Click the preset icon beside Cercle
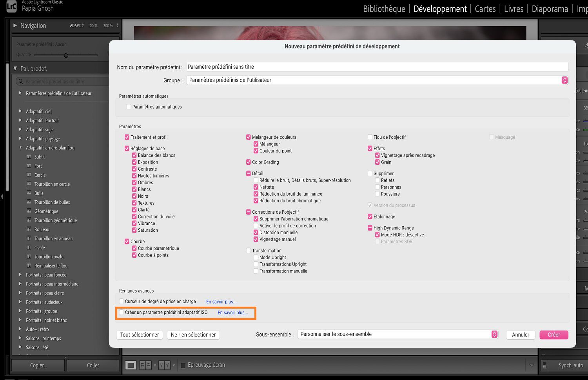The height and width of the screenshot is (380, 588). tap(29, 175)
